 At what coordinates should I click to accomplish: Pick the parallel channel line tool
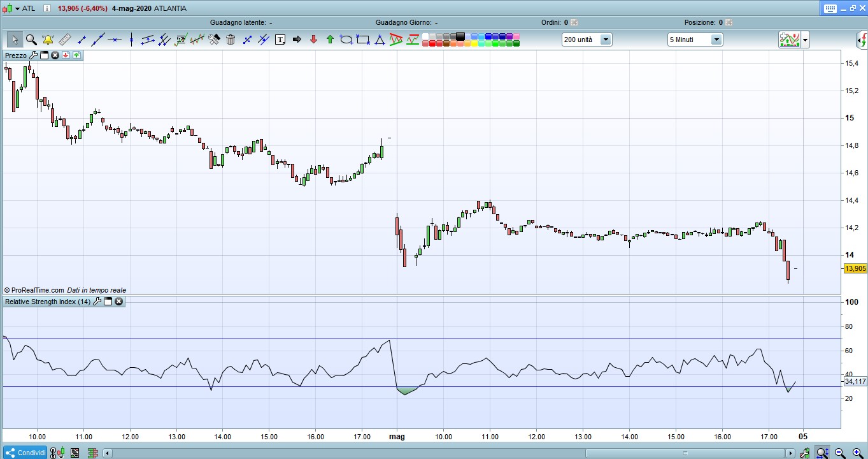[x=148, y=40]
